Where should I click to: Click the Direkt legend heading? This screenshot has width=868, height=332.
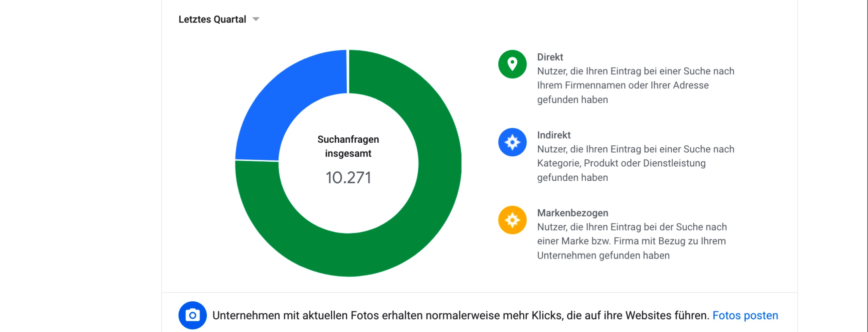coord(550,57)
